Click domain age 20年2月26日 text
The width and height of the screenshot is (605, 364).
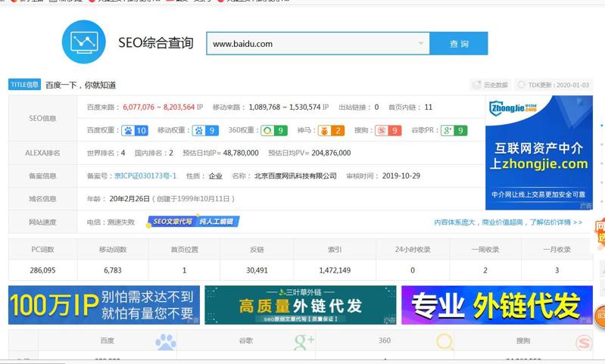(x=129, y=199)
